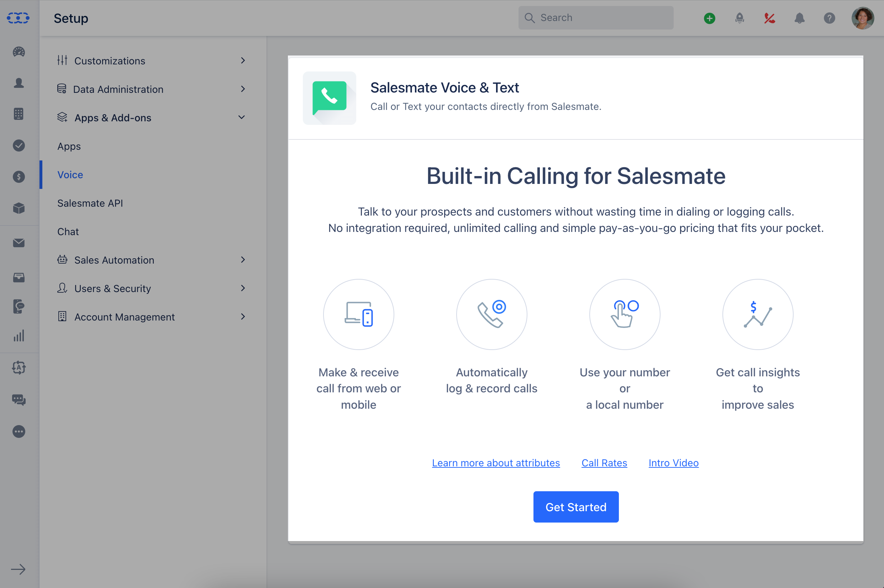Viewport: 884px width, 588px height.
Task: Open Companies building grid icon in sidebar
Action: pyautogui.click(x=19, y=114)
